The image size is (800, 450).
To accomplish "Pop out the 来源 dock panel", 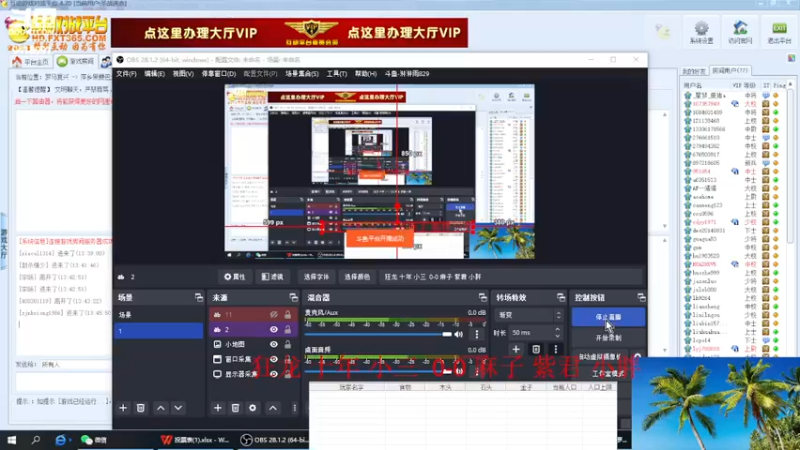I will tap(293, 297).
